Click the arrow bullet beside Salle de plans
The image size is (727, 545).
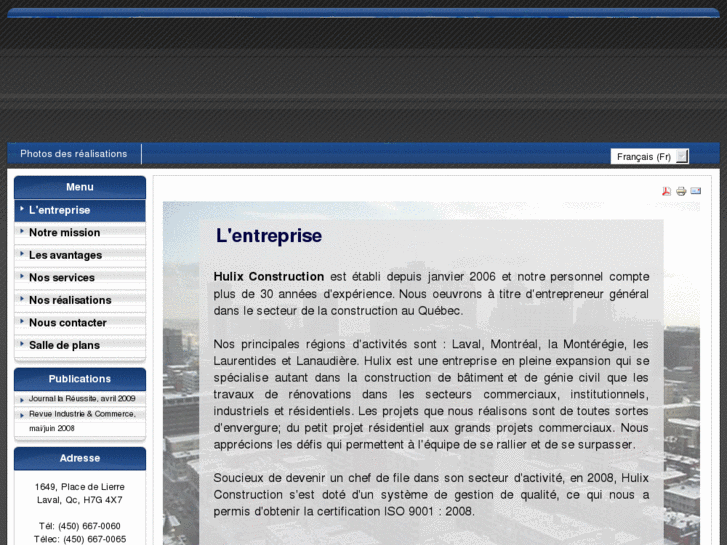(22, 344)
